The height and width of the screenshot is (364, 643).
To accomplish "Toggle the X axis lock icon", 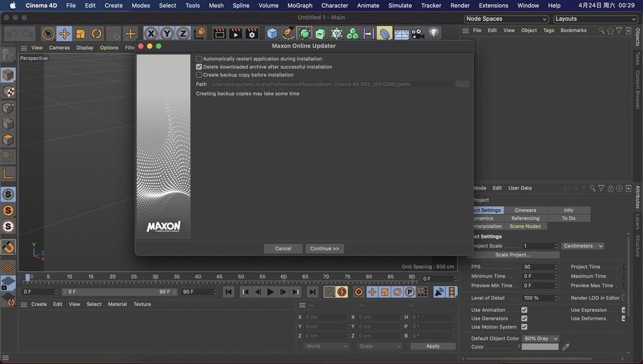I will (x=151, y=34).
